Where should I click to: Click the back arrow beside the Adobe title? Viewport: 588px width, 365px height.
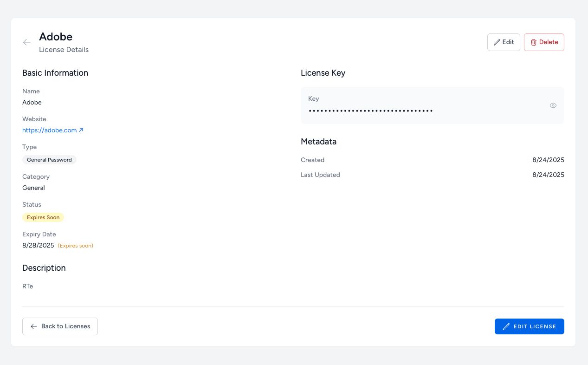27,42
